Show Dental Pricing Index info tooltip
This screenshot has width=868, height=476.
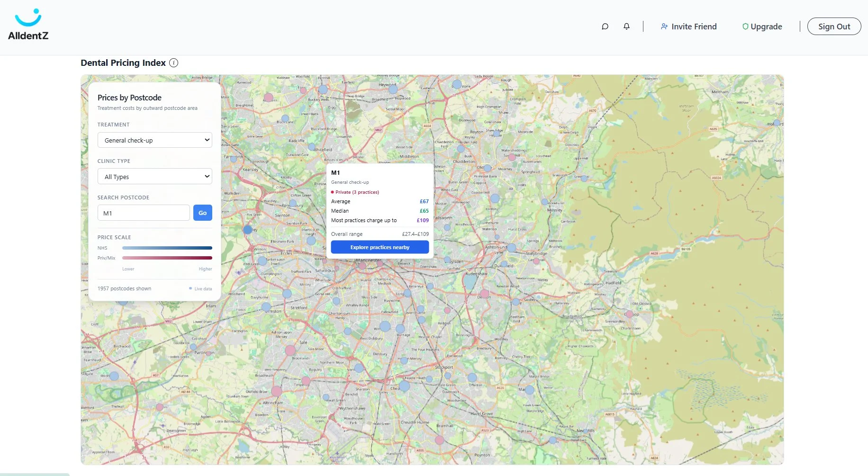[x=174, y=63]
